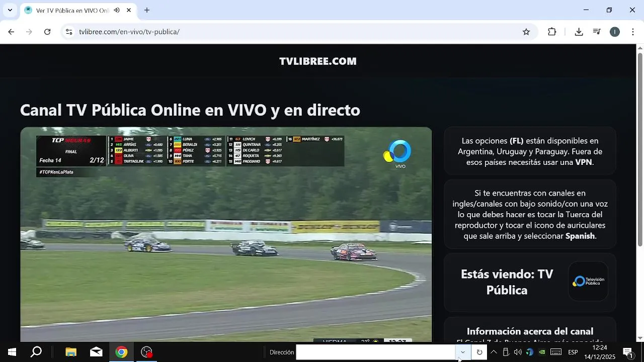This screenshot has height=362, width=644.
Task: Open the TVLIBREE.COM home link
Action: pos(318,61)
